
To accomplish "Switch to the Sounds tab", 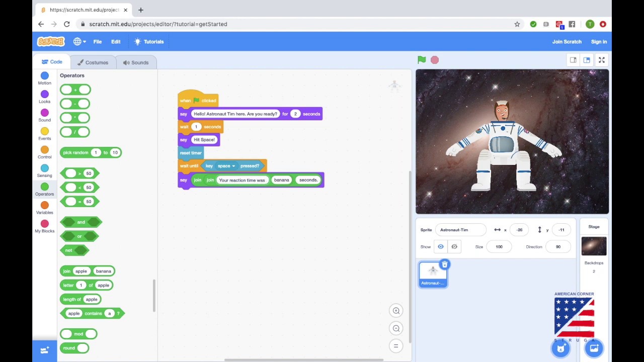I will 136,62.
